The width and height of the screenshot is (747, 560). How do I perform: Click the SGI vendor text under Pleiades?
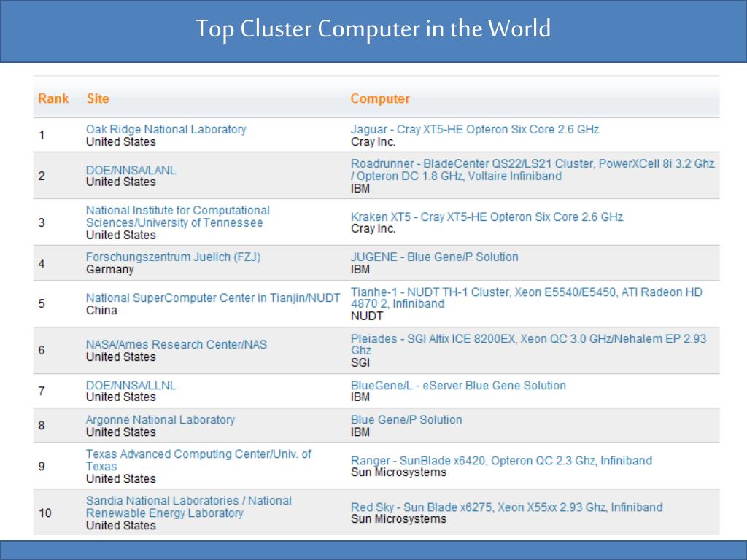click(360, 363)
